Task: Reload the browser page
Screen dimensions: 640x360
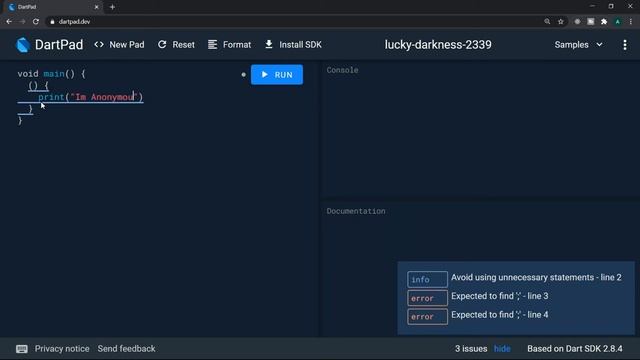Action: 36,22
